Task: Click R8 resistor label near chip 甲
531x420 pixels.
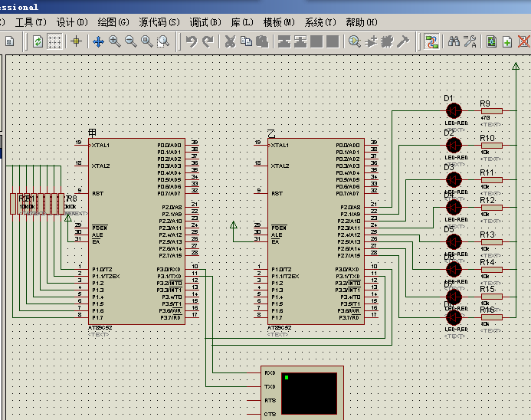Action: pos(71,199)
